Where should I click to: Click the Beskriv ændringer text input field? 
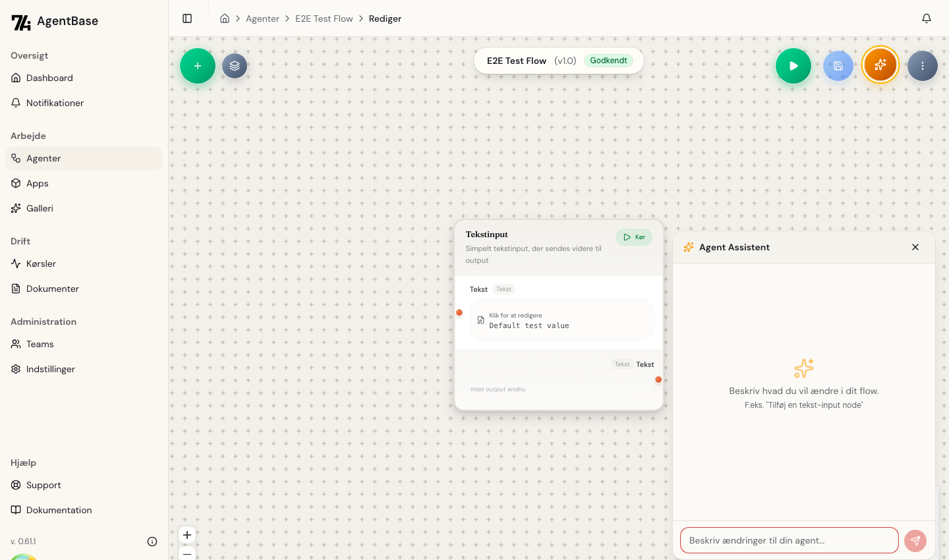click(789, 540)
